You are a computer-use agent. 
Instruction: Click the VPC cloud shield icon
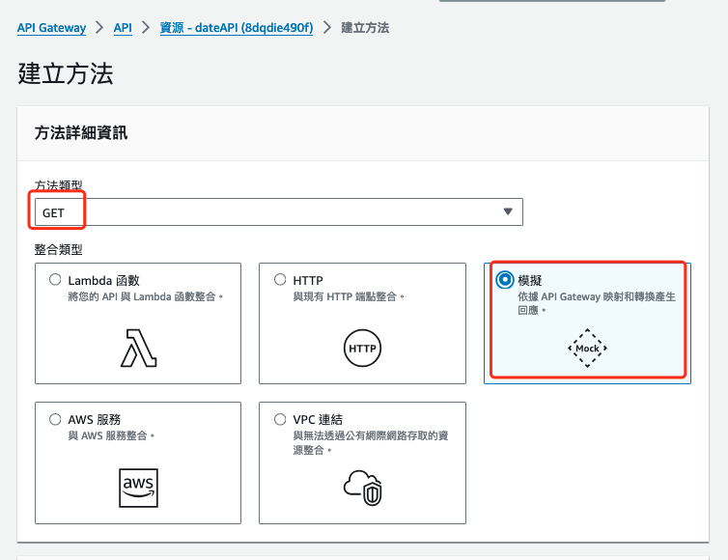point(363,488)
